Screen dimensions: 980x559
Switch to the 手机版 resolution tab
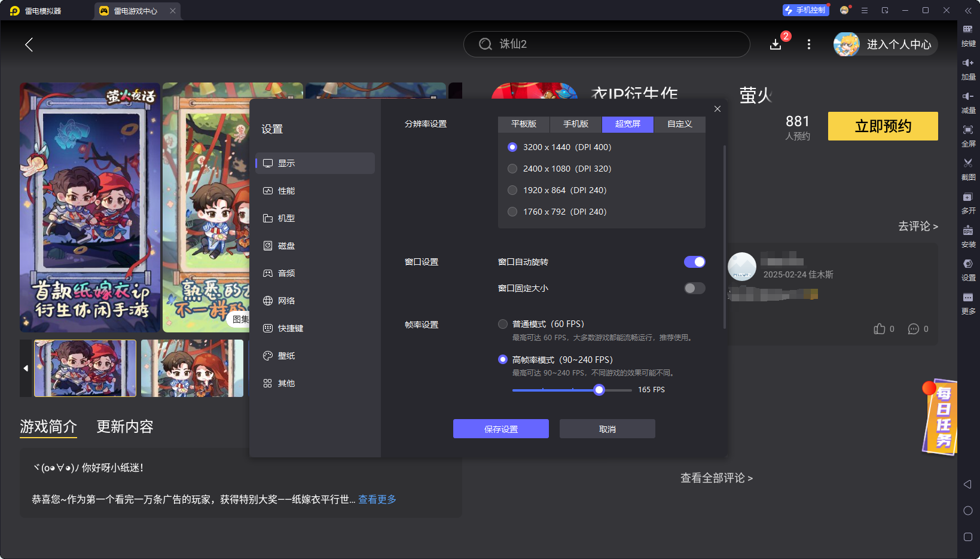coord(575,124)
